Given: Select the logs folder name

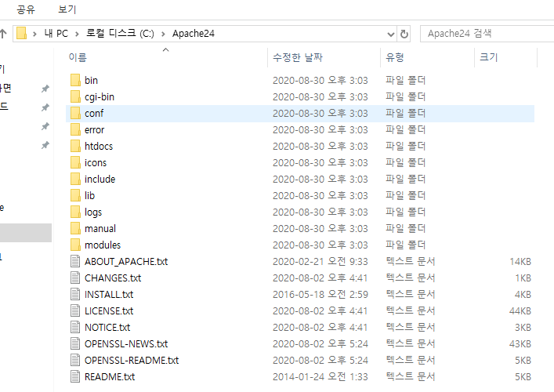Looking at the screenshot, I should [x=93, y=212].
